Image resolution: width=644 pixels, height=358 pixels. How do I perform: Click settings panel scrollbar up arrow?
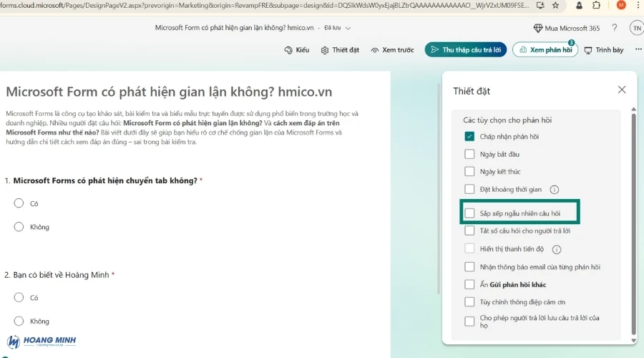[634, 109]
